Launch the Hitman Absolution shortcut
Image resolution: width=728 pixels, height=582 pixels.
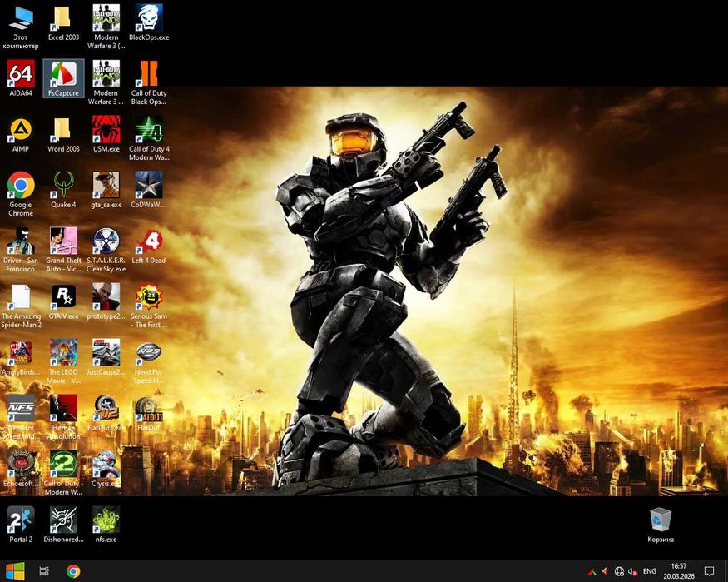(63, 417)
